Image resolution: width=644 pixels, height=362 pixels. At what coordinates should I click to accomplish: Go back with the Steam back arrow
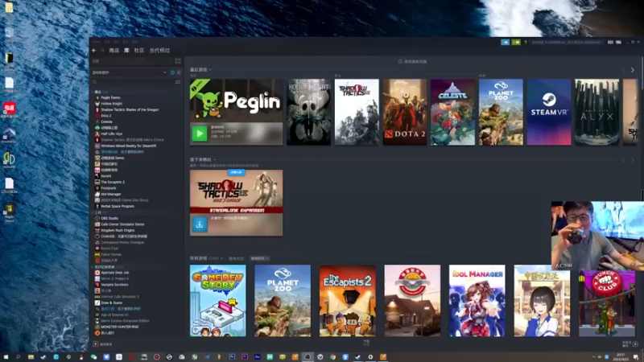pos(94,51)
